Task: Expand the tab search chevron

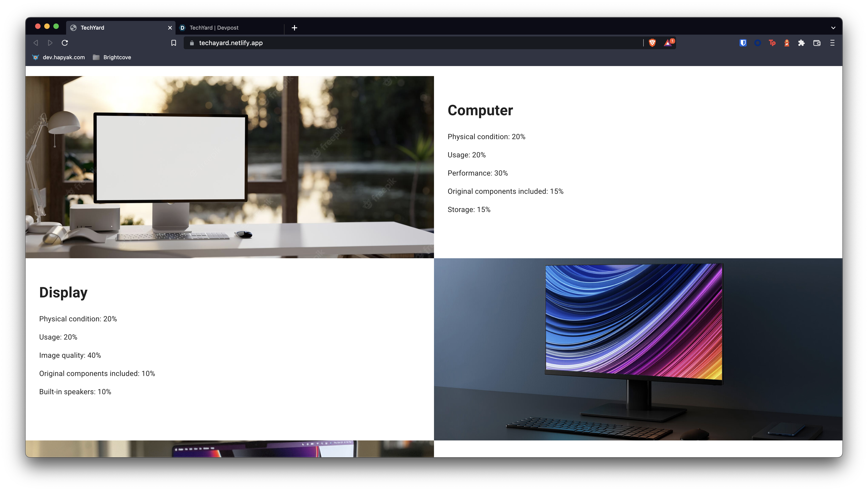Action: (833, 28)
